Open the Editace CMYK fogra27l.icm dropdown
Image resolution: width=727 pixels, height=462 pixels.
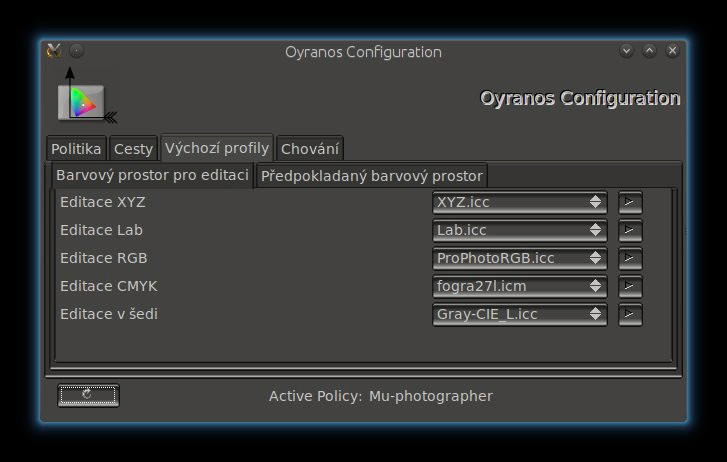(x=520, y=286)
